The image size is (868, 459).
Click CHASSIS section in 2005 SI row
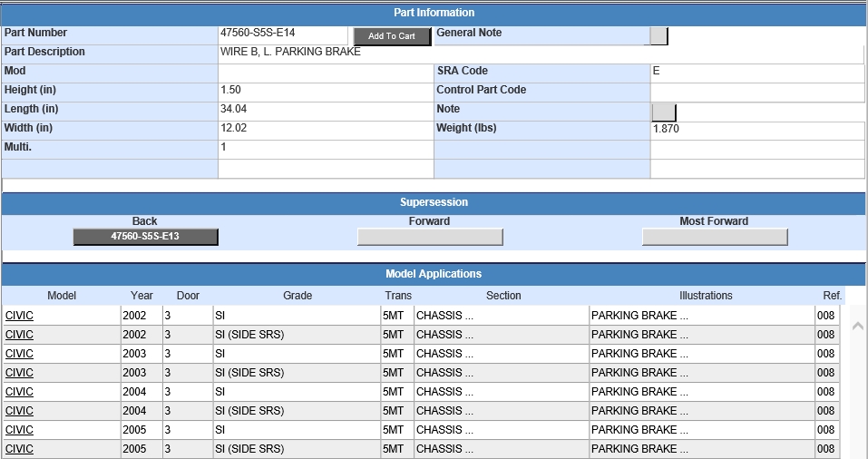pyautogui.click(x=502, y=430)
